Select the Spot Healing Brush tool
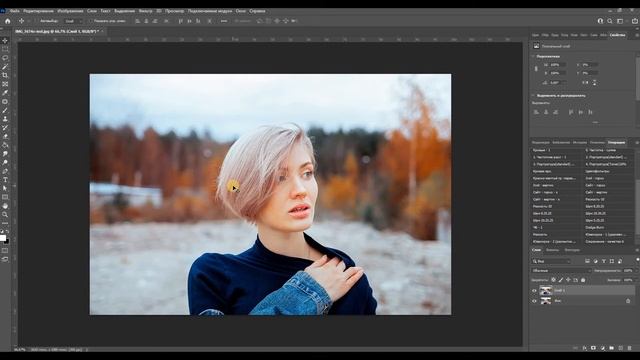Viewport: 640px width, 360px height. [x=5, y=102]
